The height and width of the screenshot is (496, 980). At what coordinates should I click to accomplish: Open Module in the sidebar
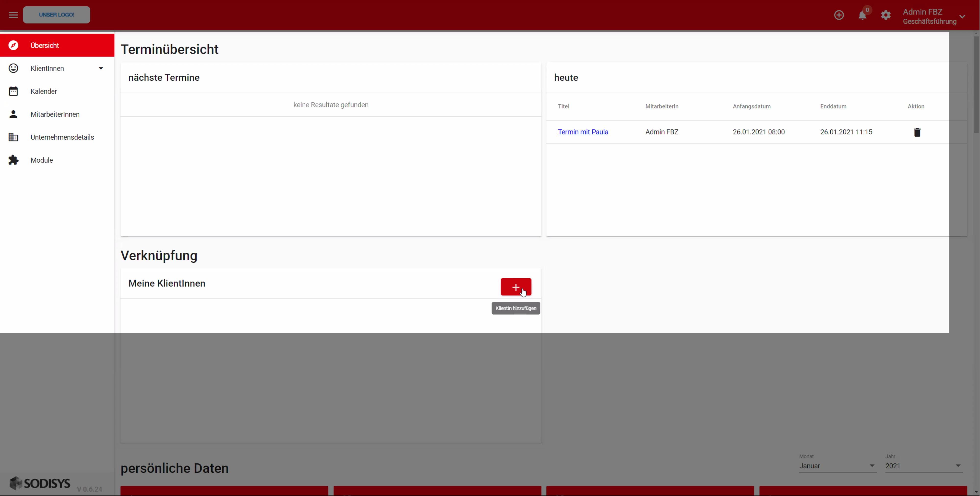point(57,160)
